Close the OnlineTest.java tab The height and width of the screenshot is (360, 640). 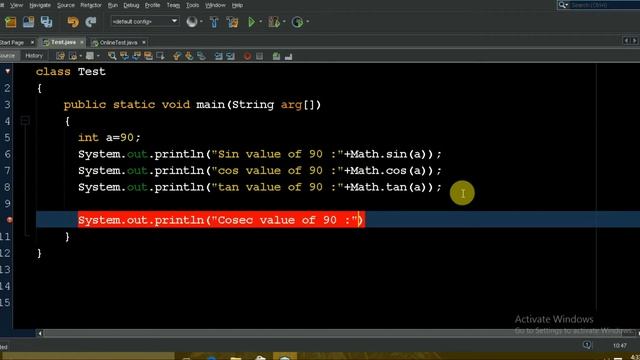point(144,42)
